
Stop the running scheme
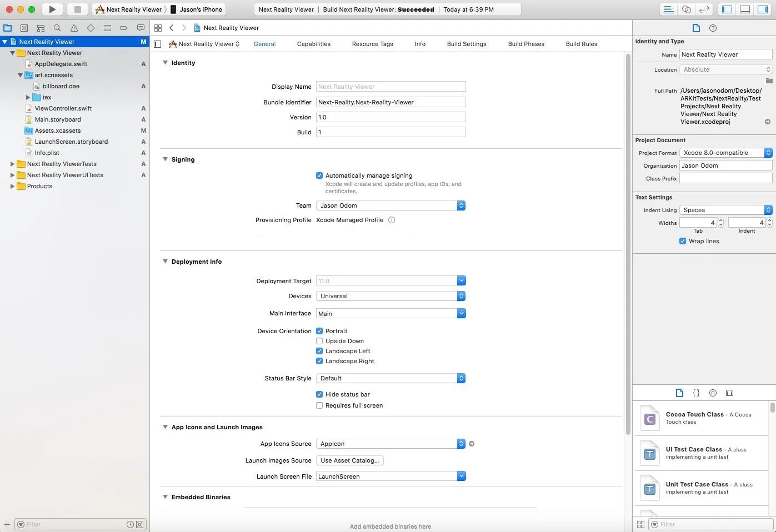tap(78, 9)
